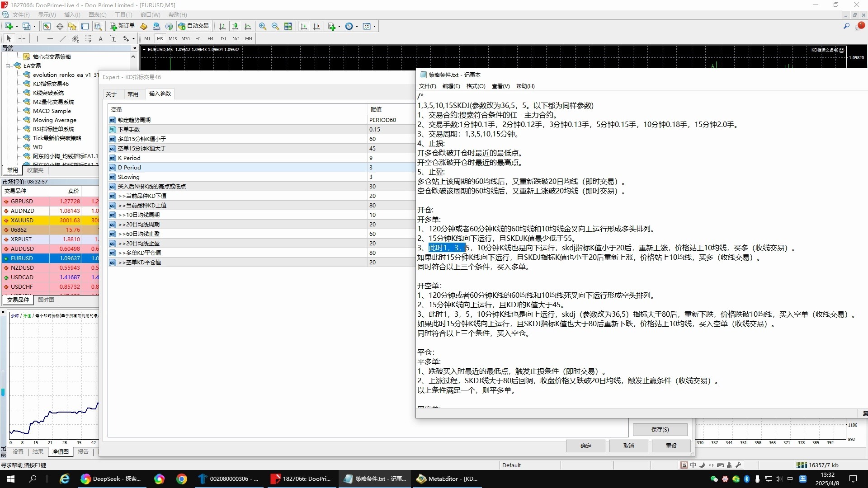Select the horizontal line drawing tool

coord(49,38)
